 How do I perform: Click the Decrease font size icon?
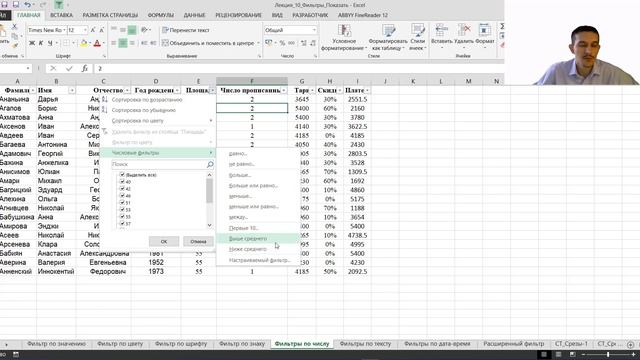102,30
